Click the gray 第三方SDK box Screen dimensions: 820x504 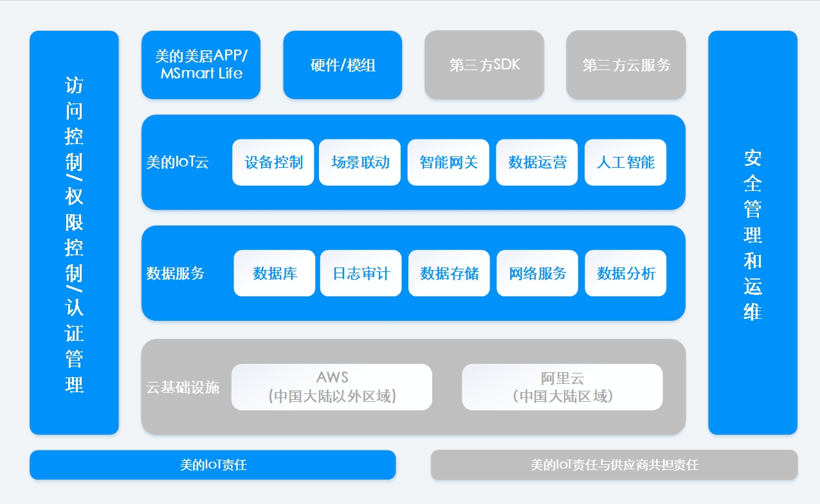484,65
